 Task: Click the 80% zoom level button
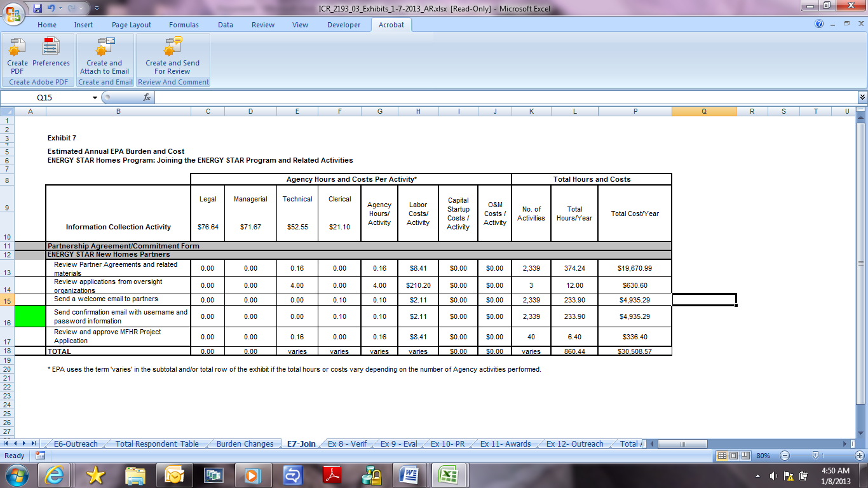(764, 456)
